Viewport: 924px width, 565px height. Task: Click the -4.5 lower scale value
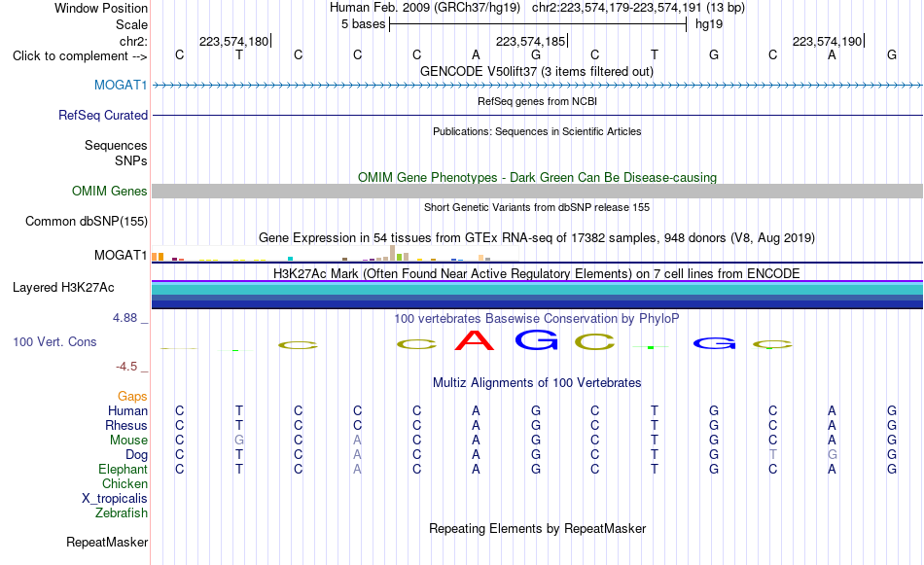pos(126,367)
